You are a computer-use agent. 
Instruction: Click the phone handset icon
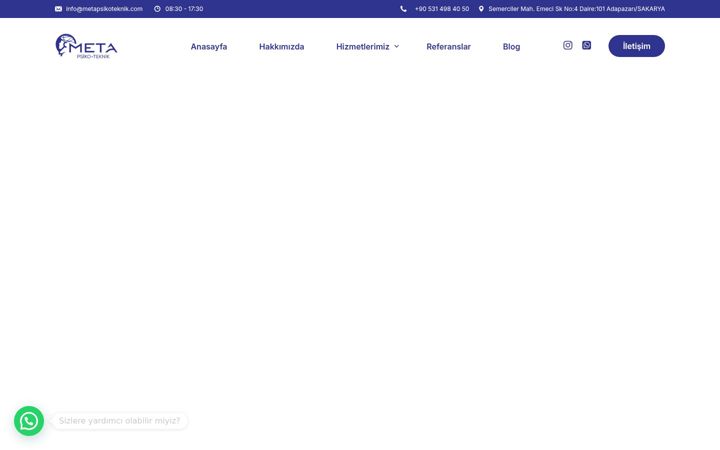[x=403, y=9]
